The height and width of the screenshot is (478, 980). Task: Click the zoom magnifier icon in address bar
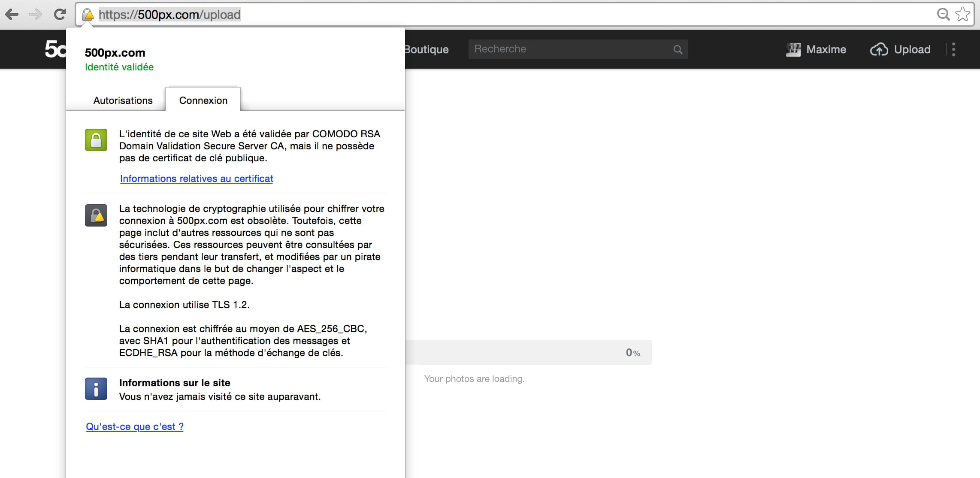coord(943,14)
